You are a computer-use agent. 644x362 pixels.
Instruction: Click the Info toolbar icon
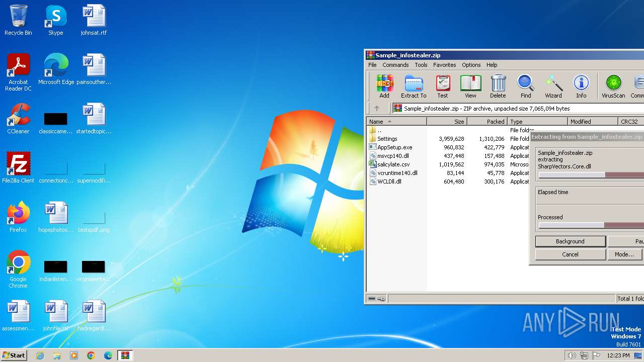coord(581,86)
